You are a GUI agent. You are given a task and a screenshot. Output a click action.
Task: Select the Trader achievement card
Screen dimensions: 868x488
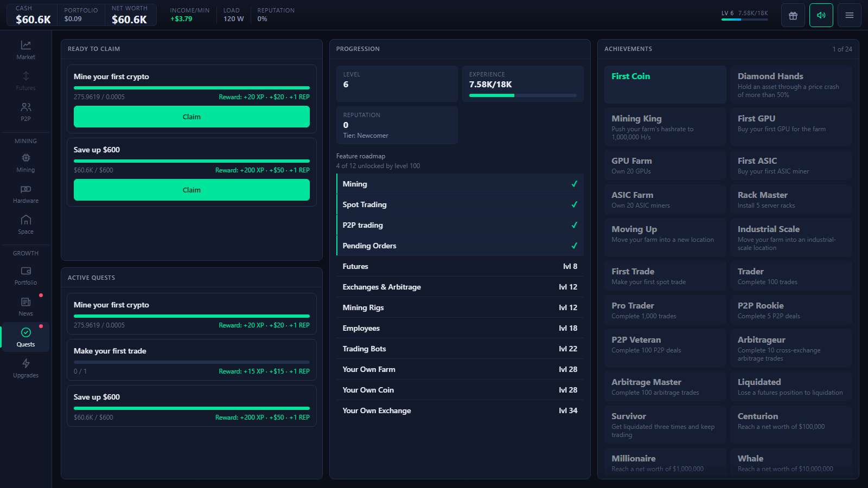tap(791, 275)
